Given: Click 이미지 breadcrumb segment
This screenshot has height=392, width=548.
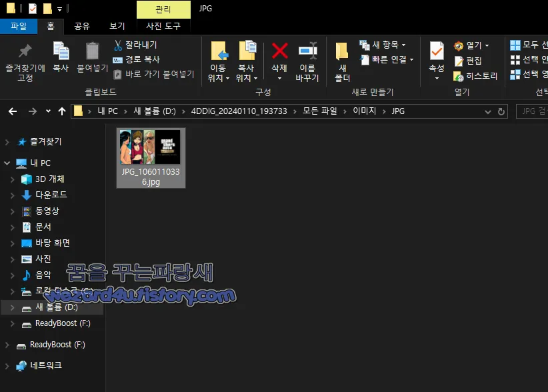Looking at the screenshot, I should click(x=364, y=111).
